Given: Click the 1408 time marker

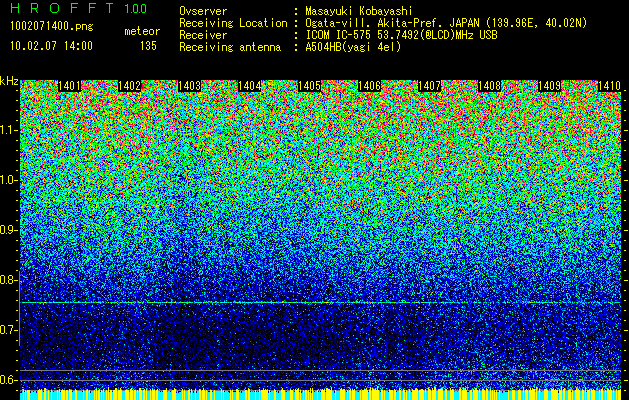Looking at the screenshot, I should click(489, 86).
